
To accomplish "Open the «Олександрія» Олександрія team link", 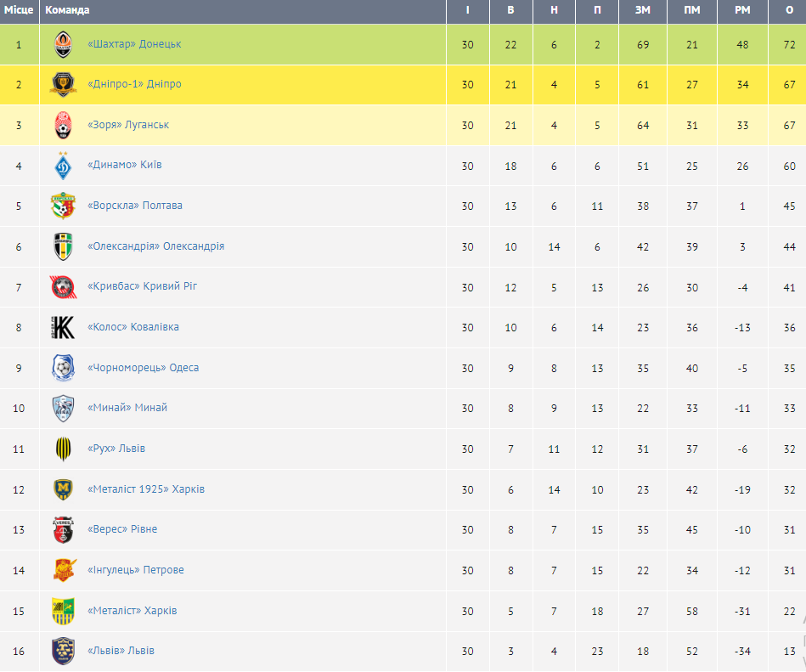I will [x=155, y=246].
